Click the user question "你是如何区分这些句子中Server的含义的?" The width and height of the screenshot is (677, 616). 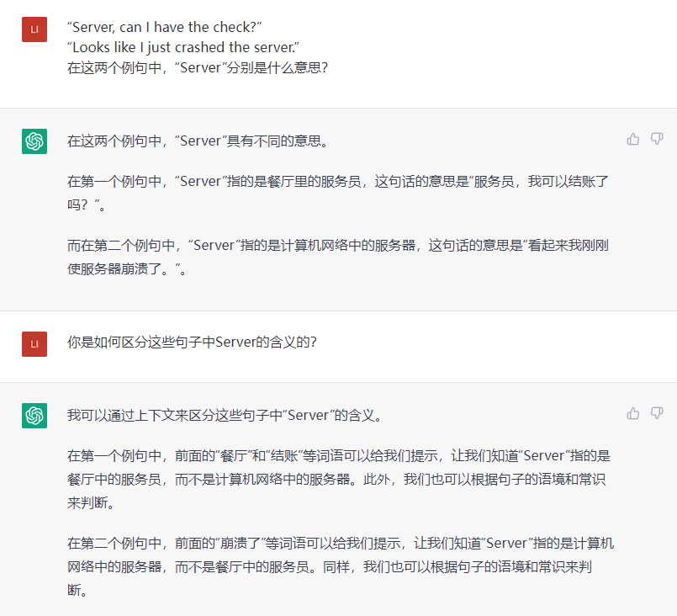click(192, 343)
